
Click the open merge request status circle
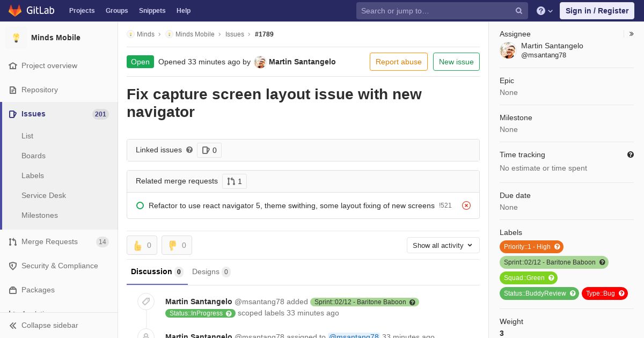coord(140,205)
